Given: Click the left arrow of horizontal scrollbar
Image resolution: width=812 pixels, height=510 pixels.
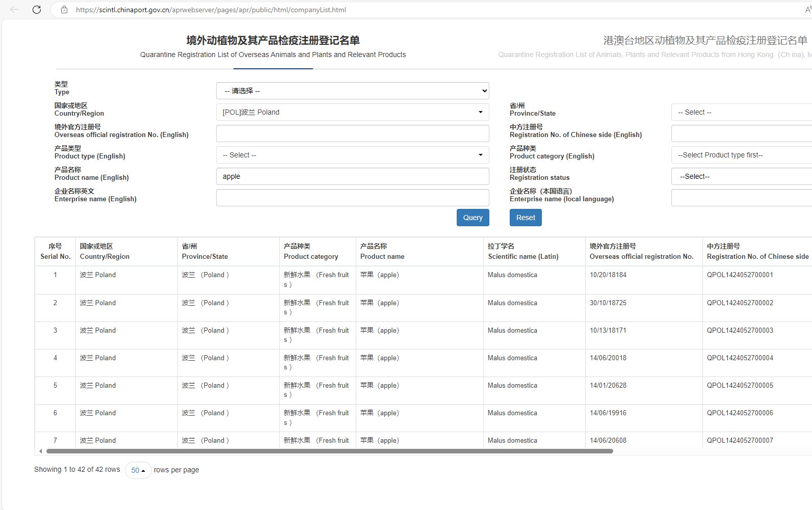Looking at the screenshot, I should (41, 451).
